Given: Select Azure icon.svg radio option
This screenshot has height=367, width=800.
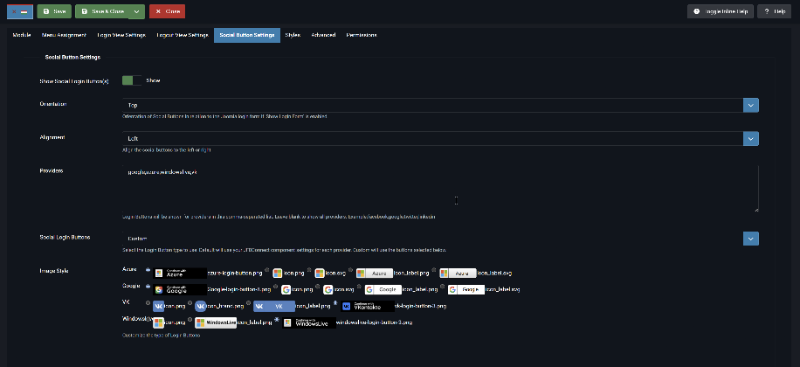Looking at the screenshot, I should click(310, 270).
